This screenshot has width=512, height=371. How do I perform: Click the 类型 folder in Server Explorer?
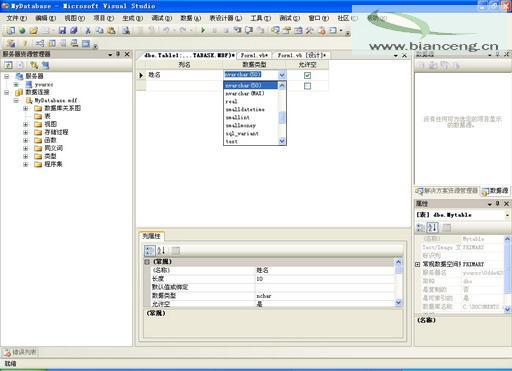46,156
